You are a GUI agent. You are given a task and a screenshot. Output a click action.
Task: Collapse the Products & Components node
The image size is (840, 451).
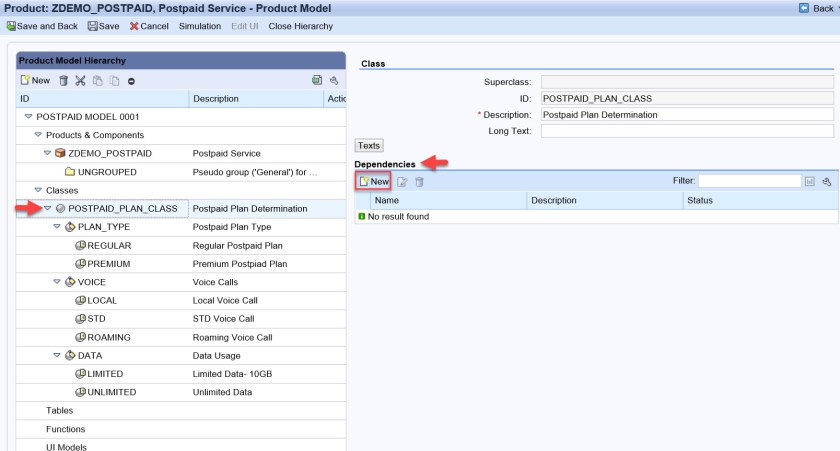[x=38, y=134]
